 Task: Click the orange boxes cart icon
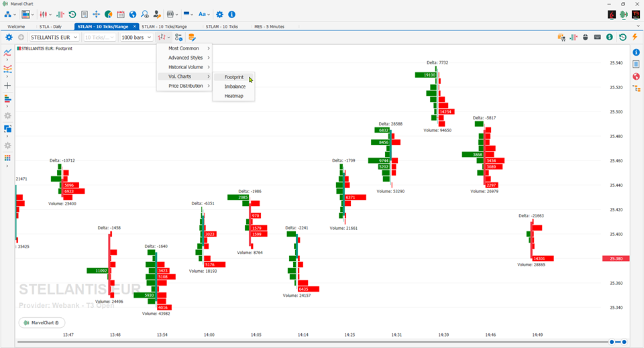[561, 38]
